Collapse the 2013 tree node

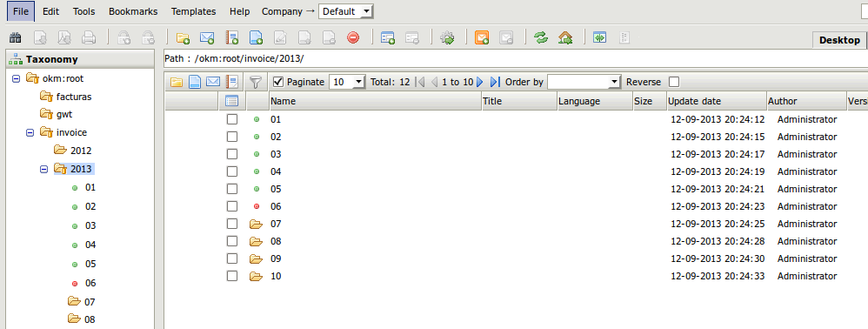43,169
